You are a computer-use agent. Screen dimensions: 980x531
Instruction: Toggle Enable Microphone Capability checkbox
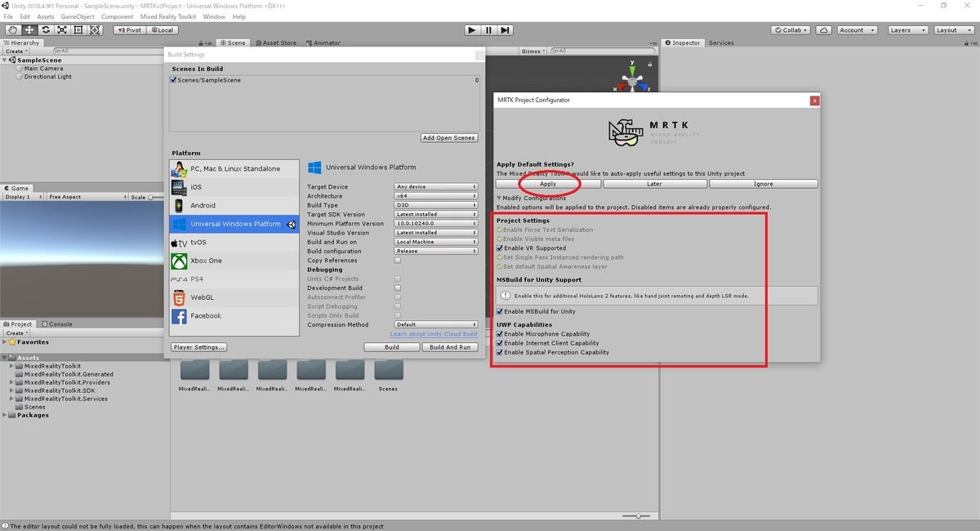(500, 334)
